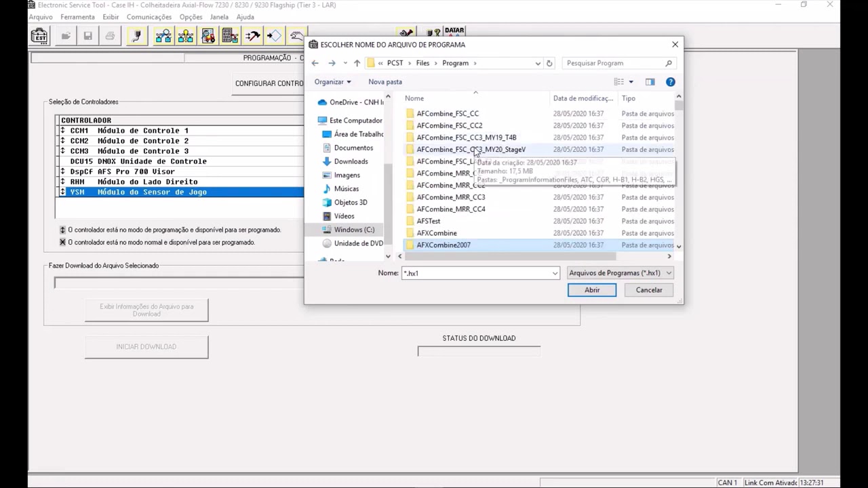The image size is (868, 488).
Task: Open the Opções menu
Action: (x=191, y=17)
